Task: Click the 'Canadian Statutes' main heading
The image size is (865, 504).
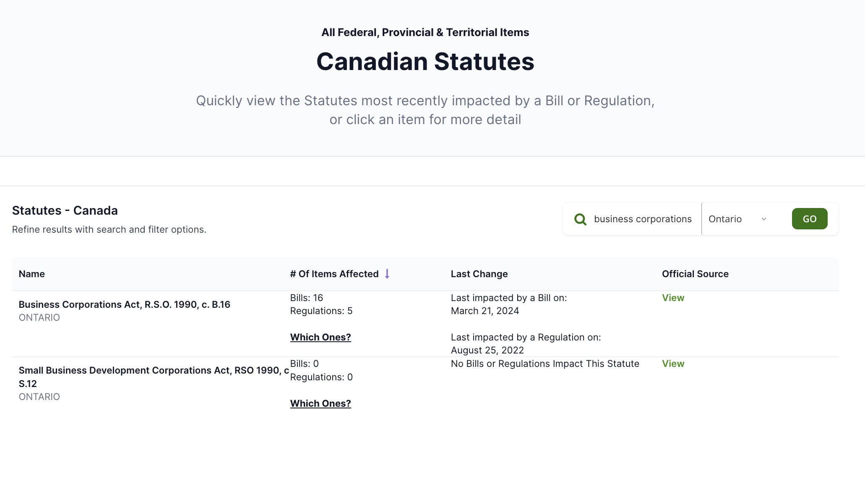Action: [425, 62]
